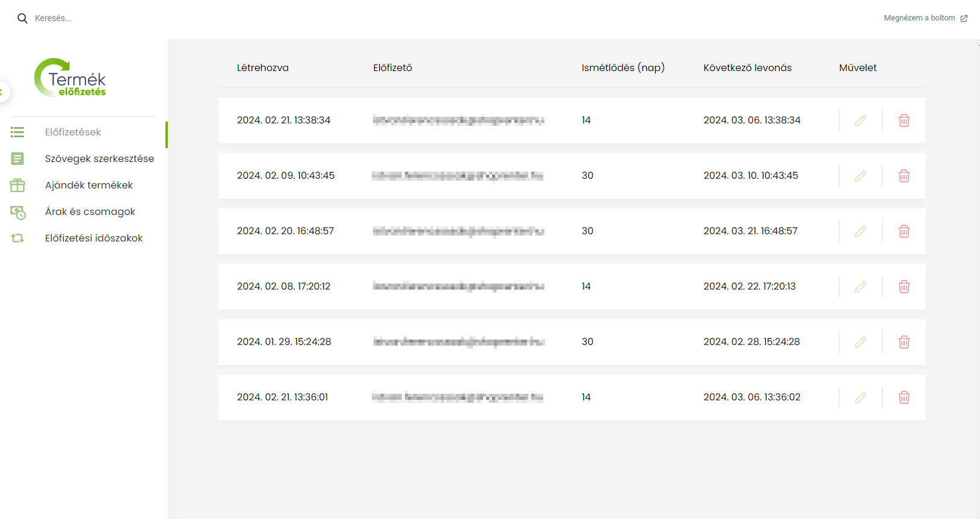Click the Termék előfizetés logo

pos(70,78)
